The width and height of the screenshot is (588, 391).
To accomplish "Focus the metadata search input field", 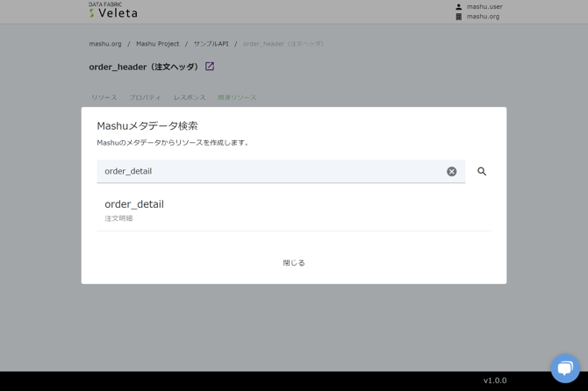I will coord(272,172).
